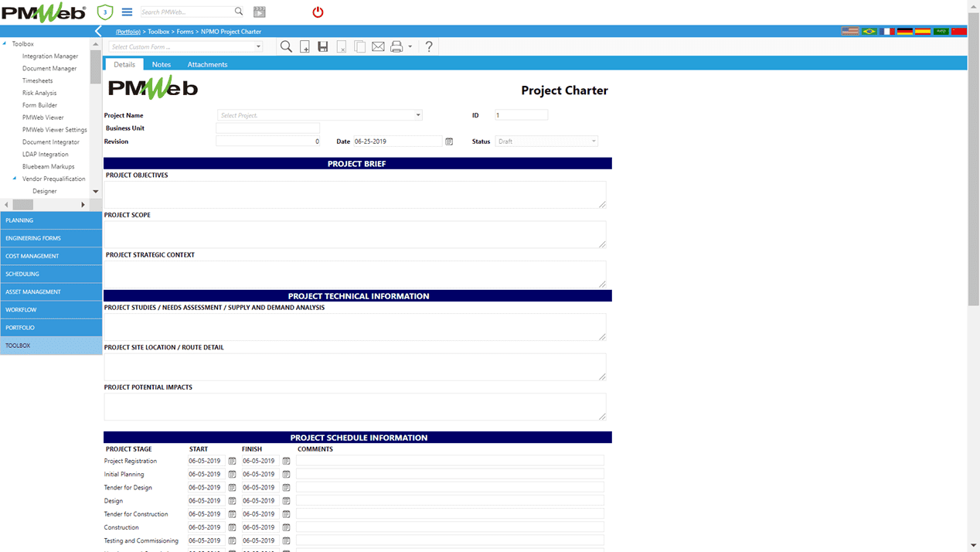Open the Cost Management module section
This screenshot has width=980, height=552.
click(51, 256)
